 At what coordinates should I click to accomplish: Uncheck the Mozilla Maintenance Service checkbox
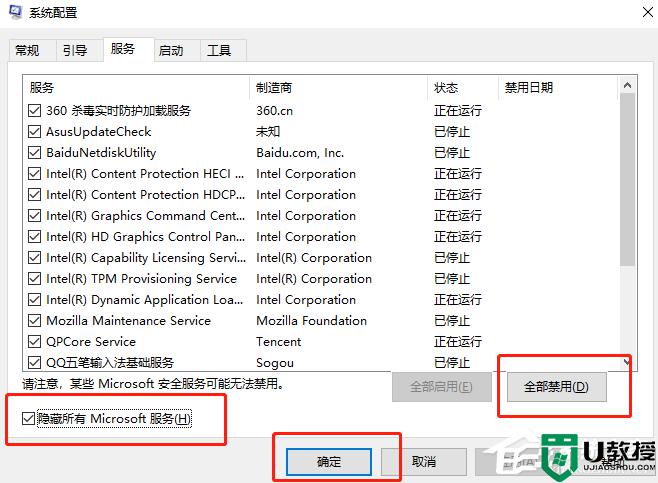[x=35, y=321]
